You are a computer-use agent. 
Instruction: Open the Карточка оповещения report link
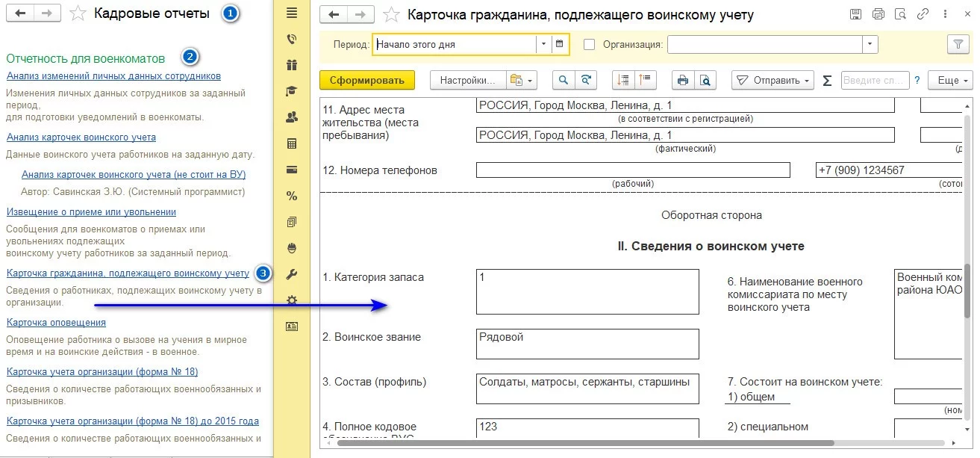point(56,322)
